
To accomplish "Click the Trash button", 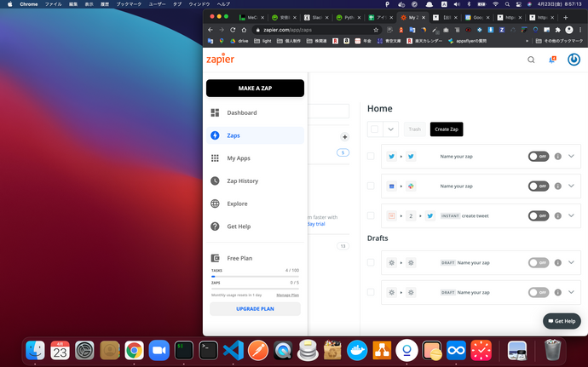I will [x=415, y=129].
